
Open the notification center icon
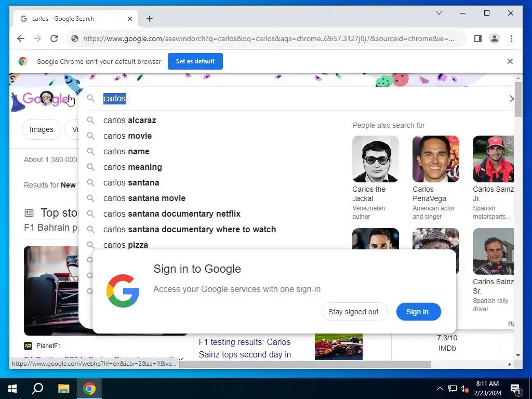[x=516, y=389]
